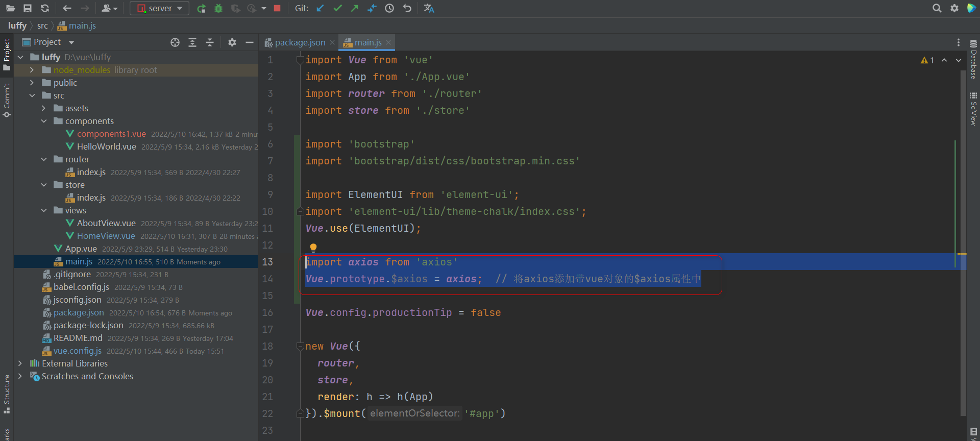Switch to the package.json editor tab

coord(300,42)
